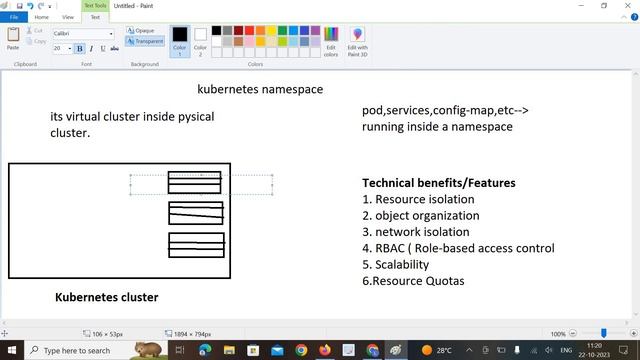Open the Customize Quick Access Toolbar arrow
The image size is (640, 360).
[x=50, y=6]
